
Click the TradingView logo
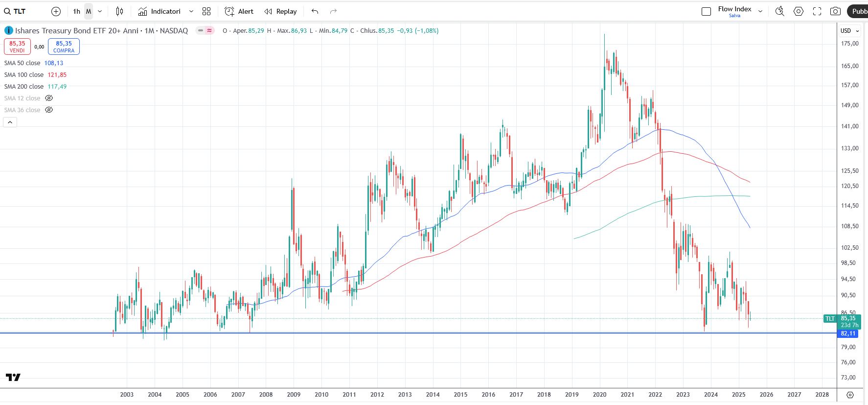pos(13,377)
